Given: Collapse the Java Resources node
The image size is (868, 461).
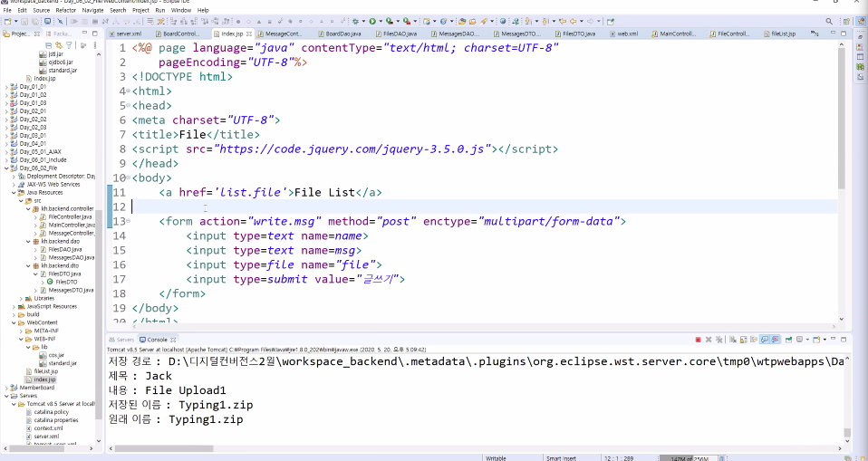Looking at the screenshot, I should click(x=14, y=193).
